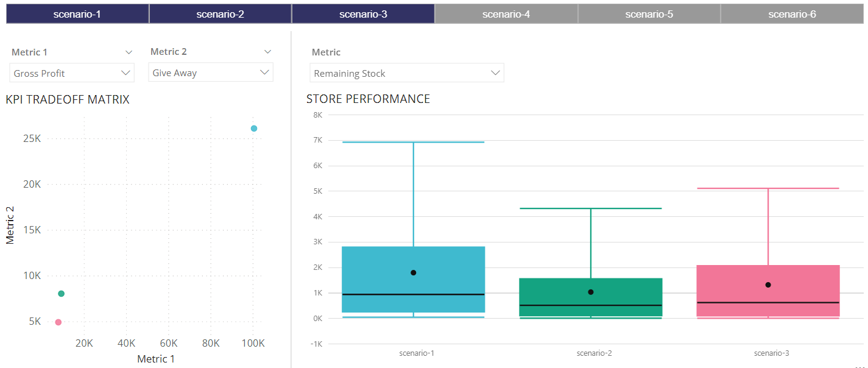Click the 15K scatter y-axis label
This screenshot has height=368, width=868.
point(32,230)
